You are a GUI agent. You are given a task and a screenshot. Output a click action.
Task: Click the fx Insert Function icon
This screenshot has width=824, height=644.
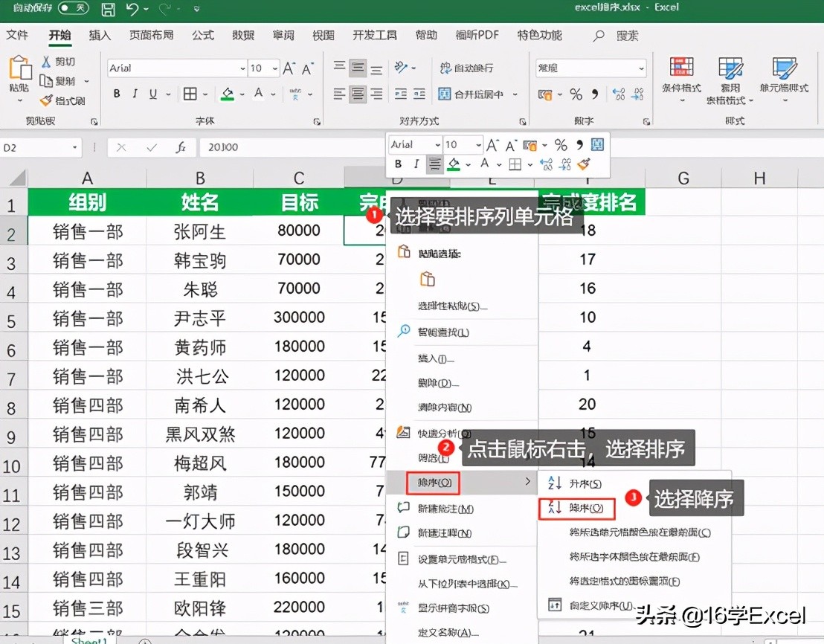181,147
